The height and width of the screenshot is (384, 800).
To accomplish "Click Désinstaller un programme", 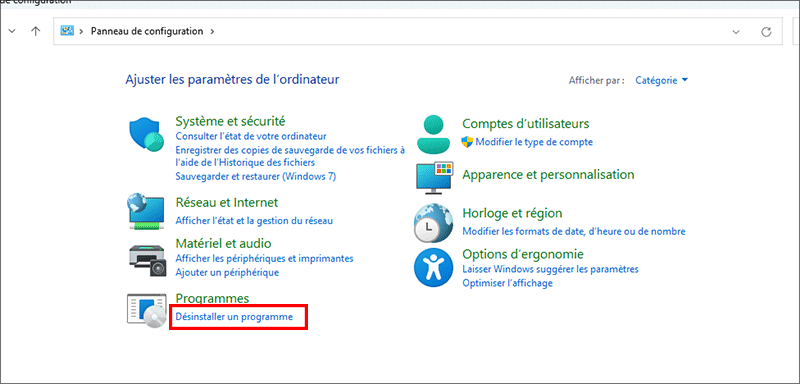I will point(234,317).
